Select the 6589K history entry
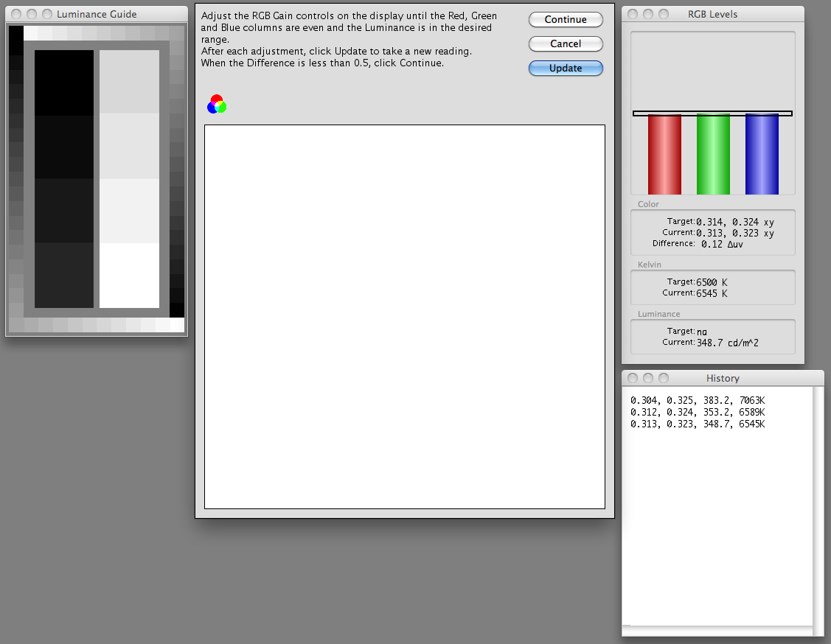 click(698, 412)
